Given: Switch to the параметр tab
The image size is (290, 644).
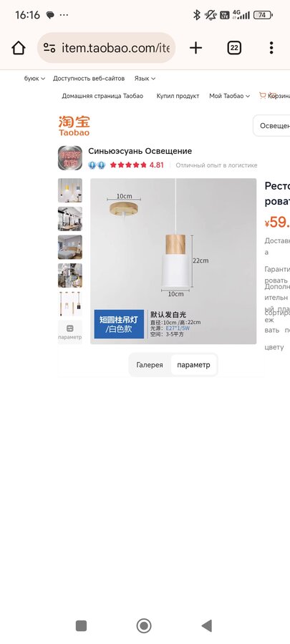Looking at the screenshot, I should tap(193, 365).
